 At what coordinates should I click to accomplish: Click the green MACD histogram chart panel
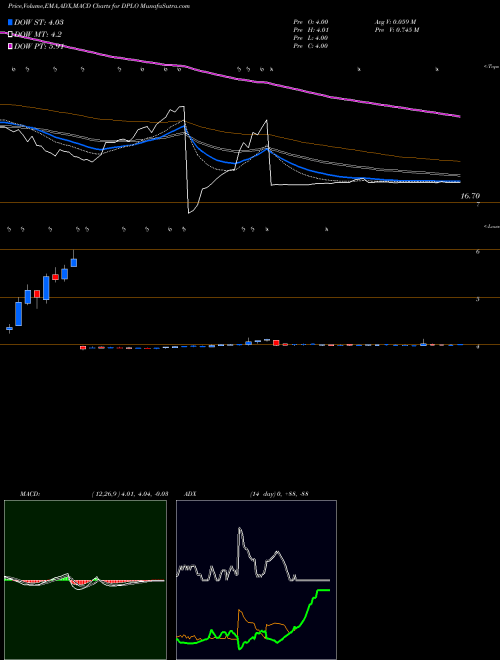tap(85, 580)
